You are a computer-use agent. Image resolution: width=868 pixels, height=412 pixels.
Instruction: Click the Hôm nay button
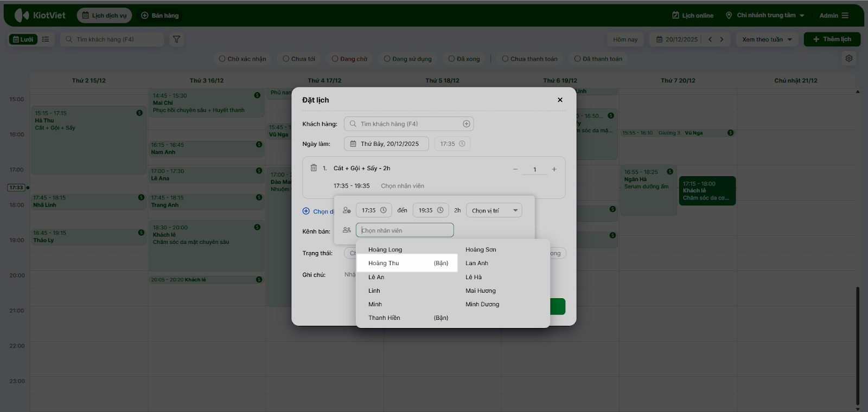(625, 39)
